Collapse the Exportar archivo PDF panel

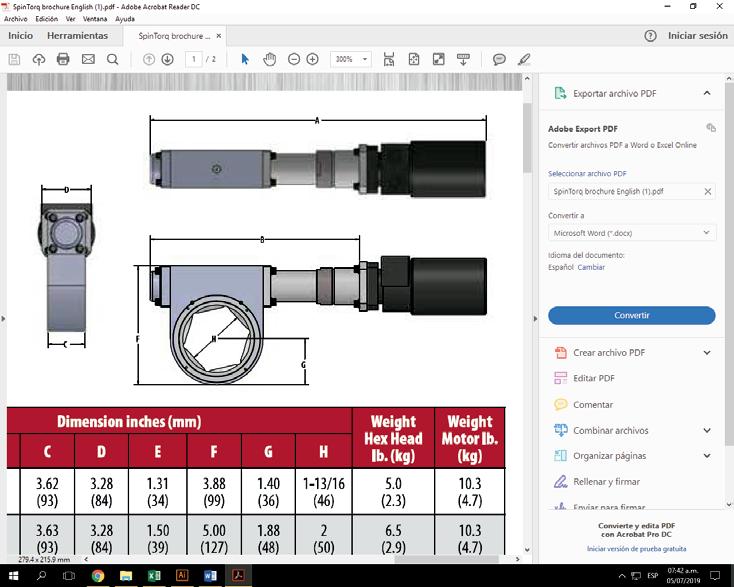click(x=707, y=93)
